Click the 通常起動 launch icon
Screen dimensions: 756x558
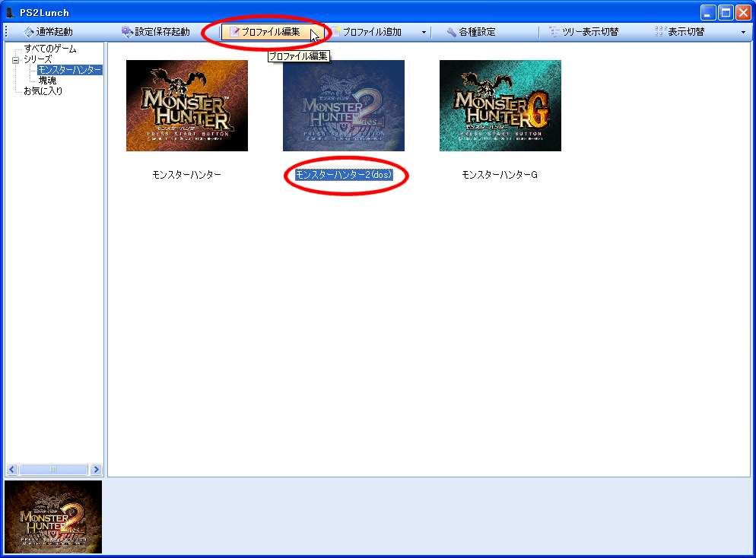[28, 32]
